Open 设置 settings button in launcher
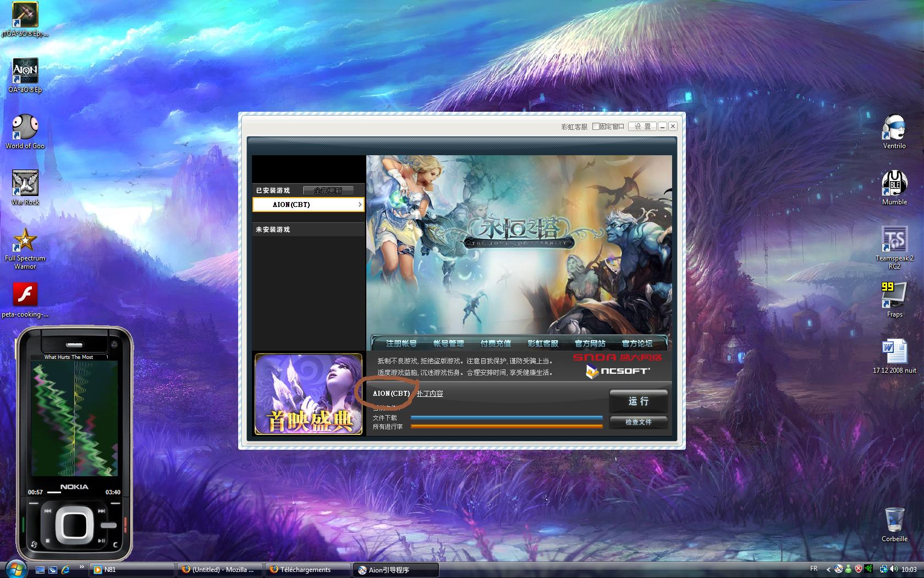This screenshot has width=924, height=578. (x=642, y=127)
